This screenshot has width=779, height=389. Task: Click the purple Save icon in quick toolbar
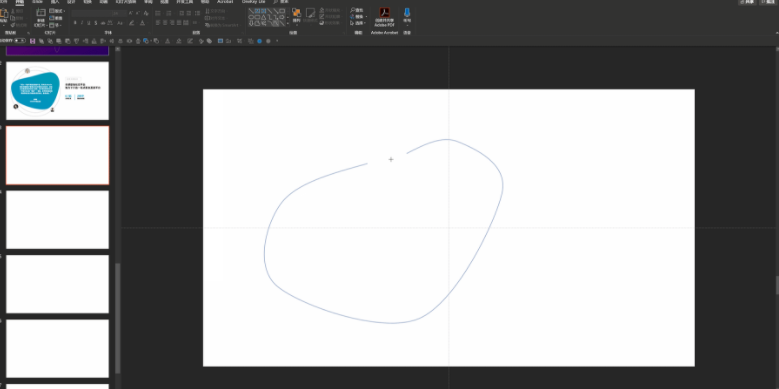tap(33, 41)
